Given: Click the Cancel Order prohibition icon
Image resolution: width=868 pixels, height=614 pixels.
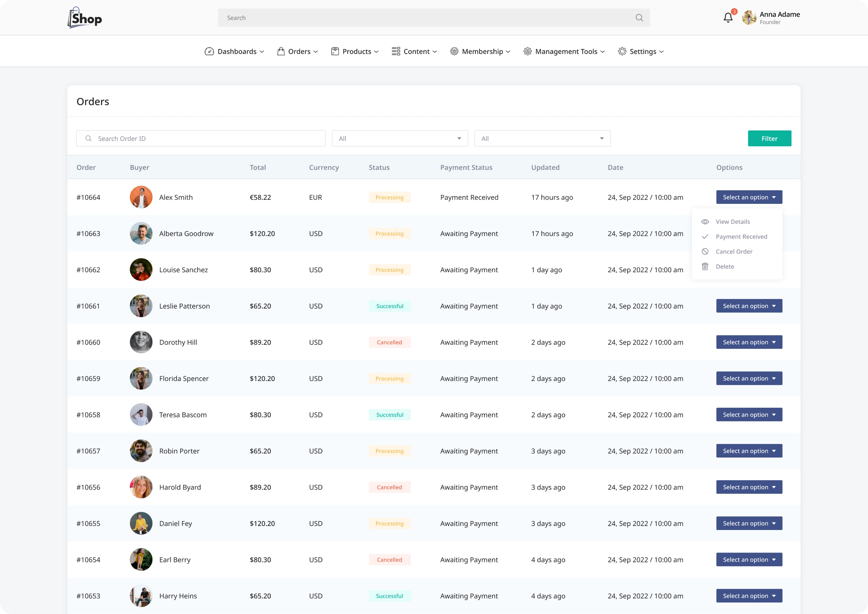Looking at the screenshot, I should point(705,252).
